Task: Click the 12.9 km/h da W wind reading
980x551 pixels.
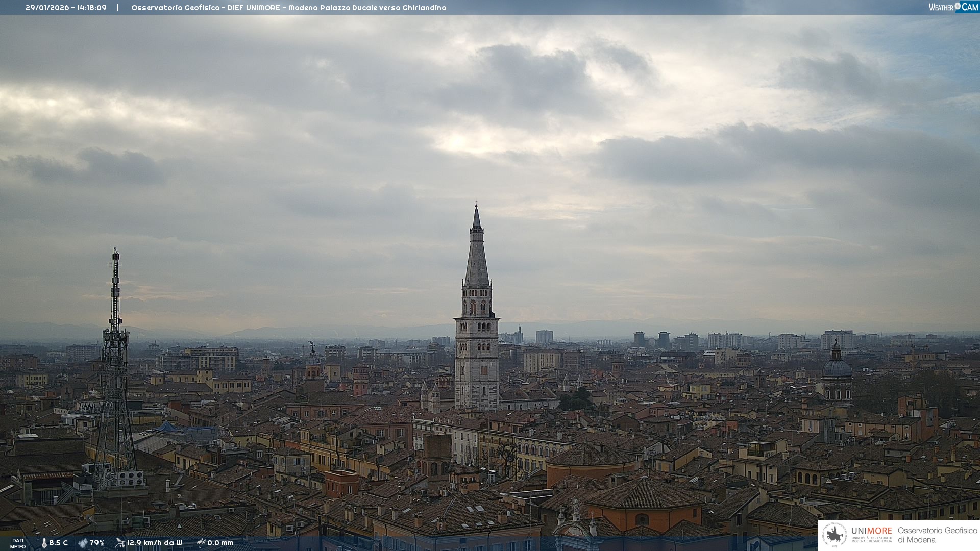Action: point(155,543)
